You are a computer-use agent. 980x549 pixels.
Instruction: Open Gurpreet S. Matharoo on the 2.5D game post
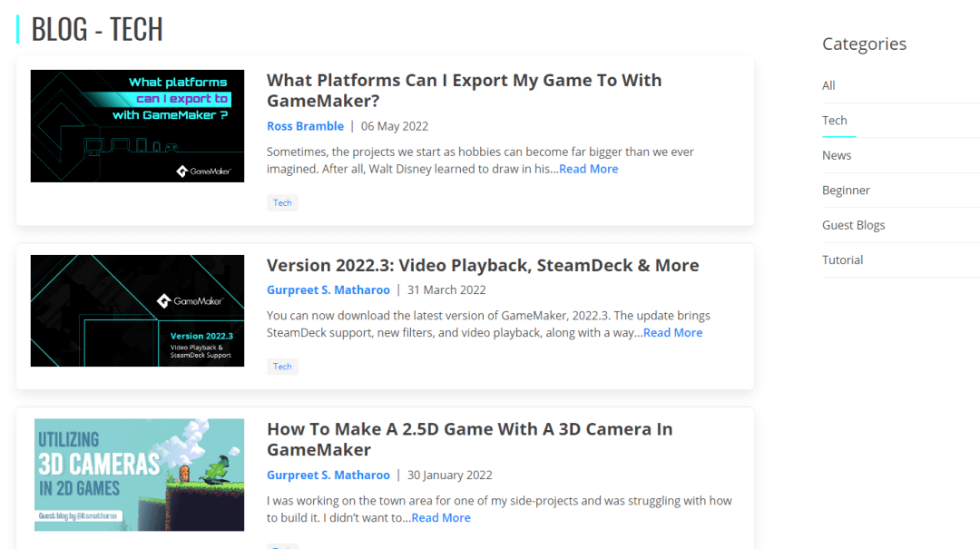pos(328,475)
